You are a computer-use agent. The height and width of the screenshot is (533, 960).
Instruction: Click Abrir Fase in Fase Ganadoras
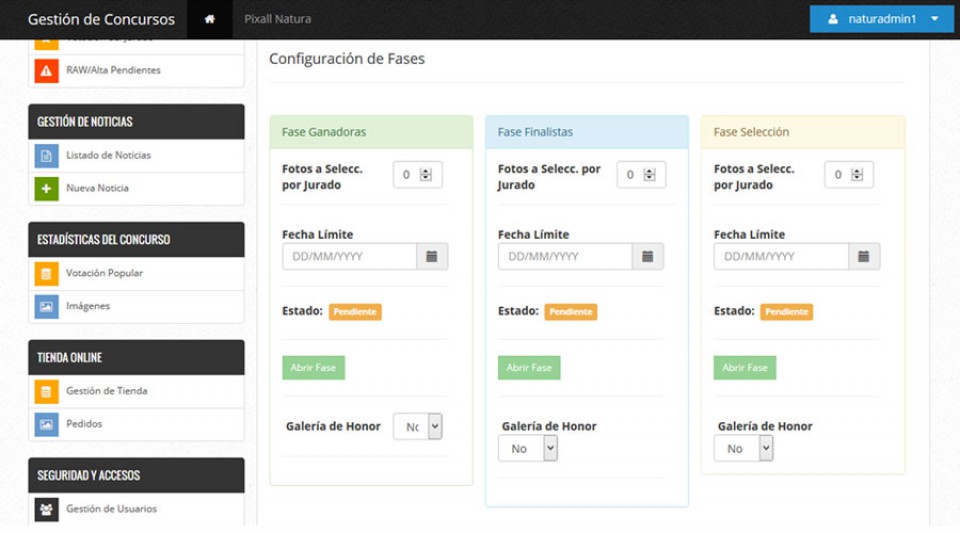[313, 368]
